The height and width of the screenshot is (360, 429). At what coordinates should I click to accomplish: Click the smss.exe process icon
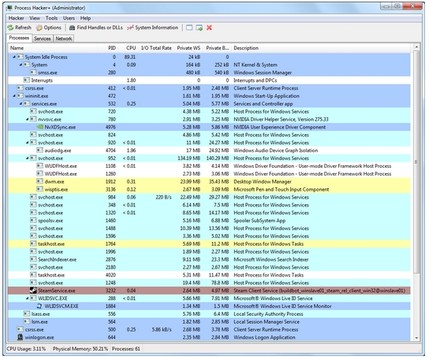(33, 72)
